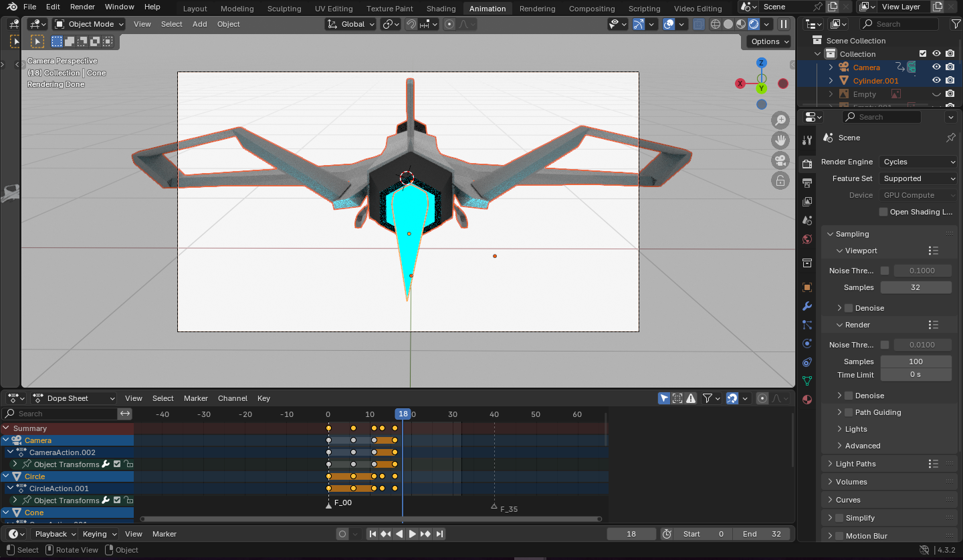Open the World properties tab icon
Viewport: 963px width, 560px height.
tap(807, 239)
